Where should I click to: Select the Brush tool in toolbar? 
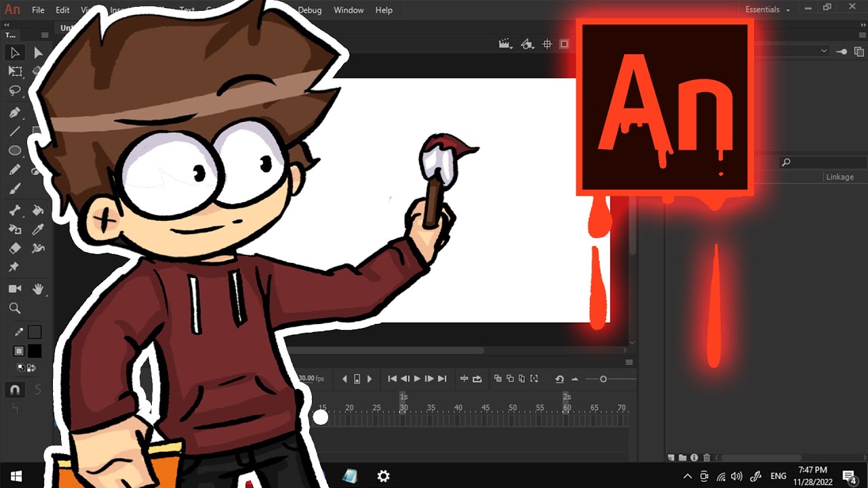point(15,188)
